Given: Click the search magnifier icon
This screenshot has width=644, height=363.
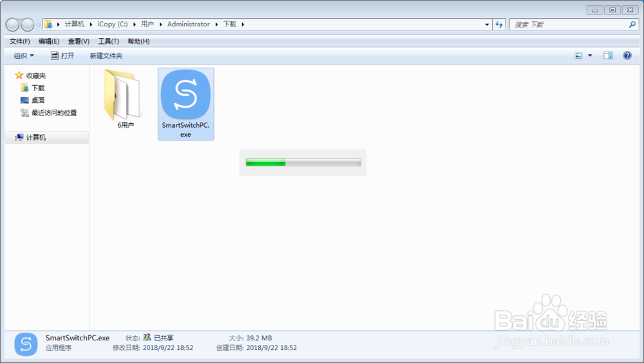Looking at the screenshot, I should click(632, 25).
